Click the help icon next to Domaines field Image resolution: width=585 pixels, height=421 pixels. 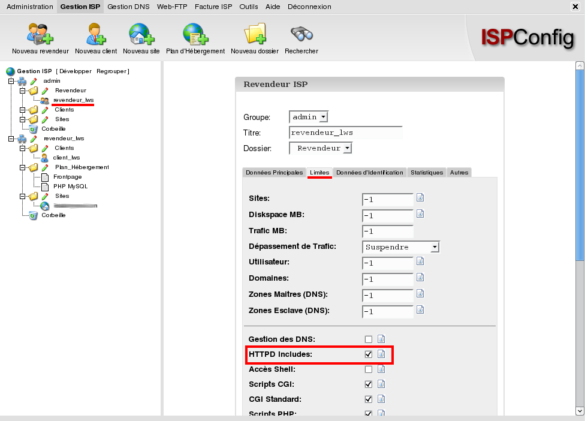420,278
